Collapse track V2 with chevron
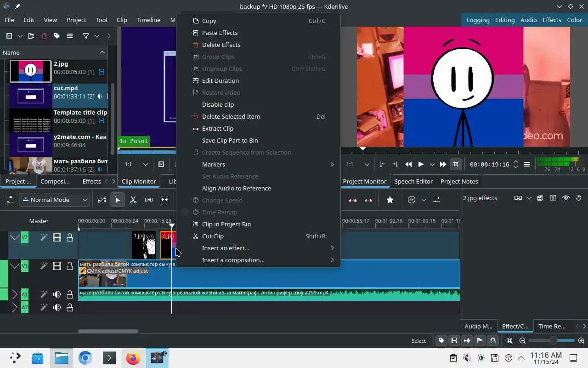The width and height of the screenshot is (588, 368). 15,237
